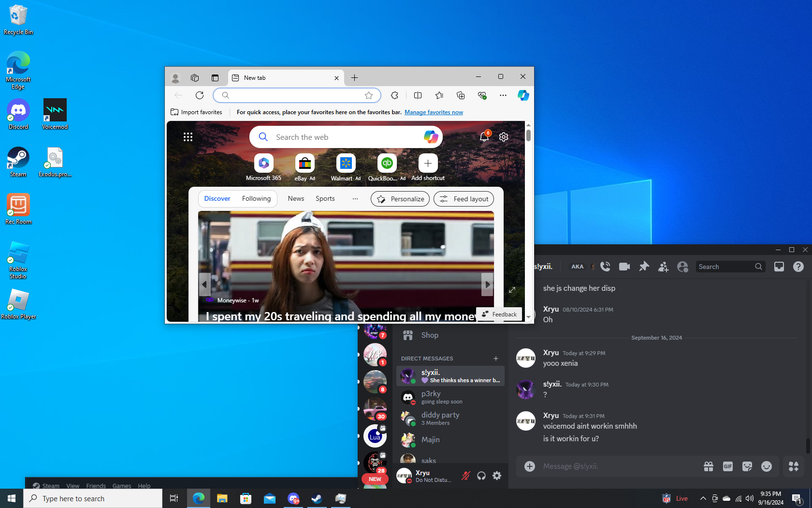Open Edge extensions menu
The height and width of the screenshot is (508, 812).
pyautogui.click(x=395, y=95)
